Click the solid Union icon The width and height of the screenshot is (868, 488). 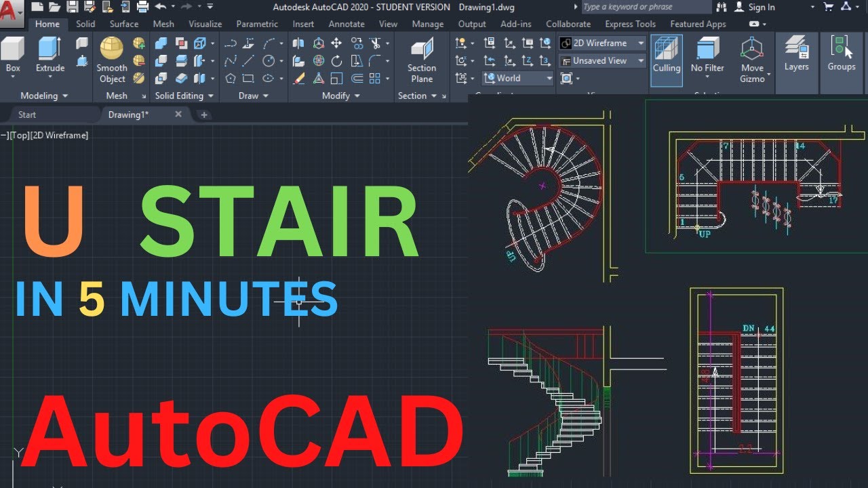click(161, 43)
